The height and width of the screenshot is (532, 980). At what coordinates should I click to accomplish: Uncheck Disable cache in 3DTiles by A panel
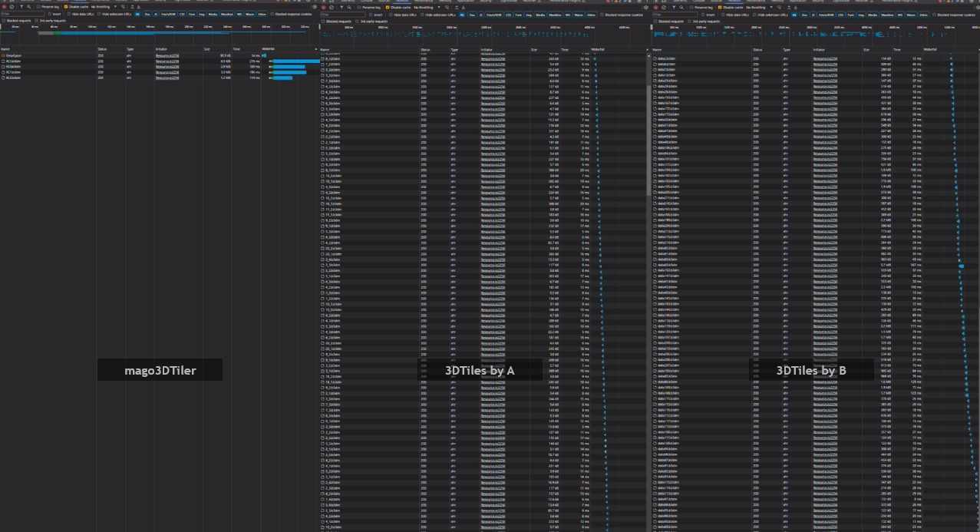(388, 8)
